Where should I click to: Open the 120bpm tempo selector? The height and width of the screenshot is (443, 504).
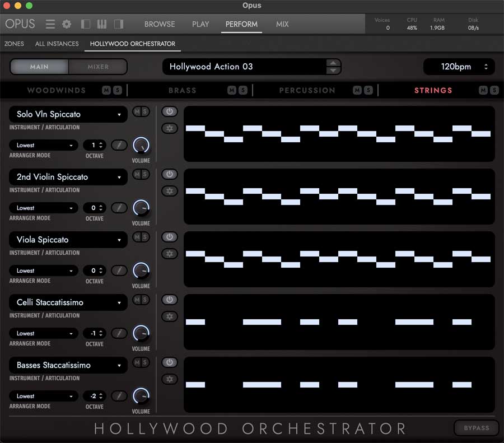pyautogui.click(x=459, y=67)
